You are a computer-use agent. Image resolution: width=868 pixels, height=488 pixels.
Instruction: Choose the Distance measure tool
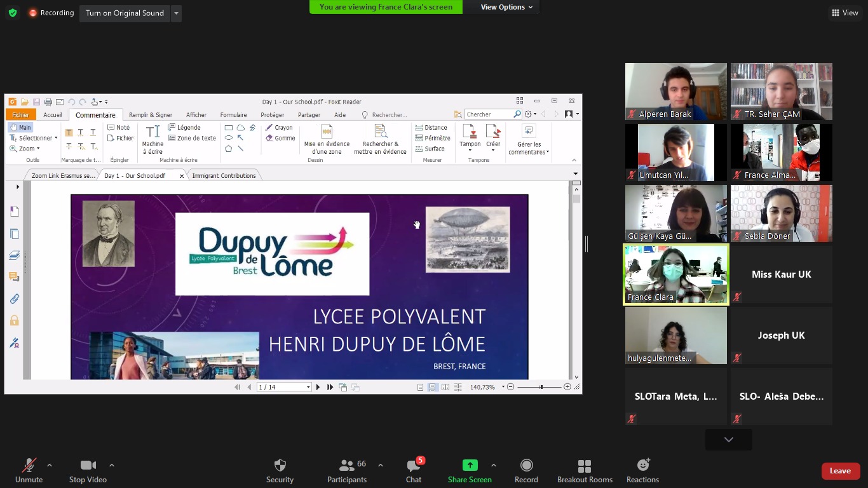coord(431,128)
